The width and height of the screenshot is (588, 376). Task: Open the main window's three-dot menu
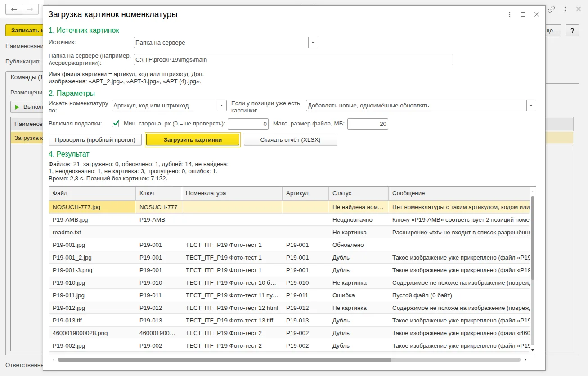click(x=565, y=9)
